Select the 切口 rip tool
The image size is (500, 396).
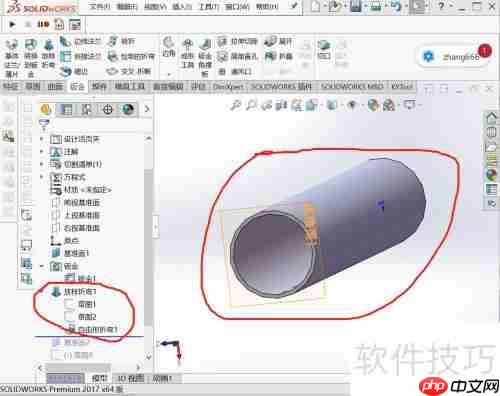click(x=324, y=49)
